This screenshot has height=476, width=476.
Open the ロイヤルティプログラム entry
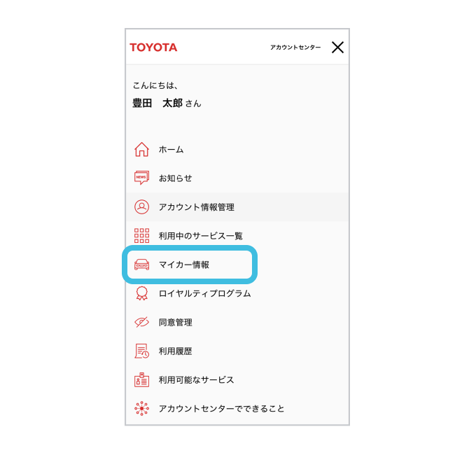click(204, 293)
